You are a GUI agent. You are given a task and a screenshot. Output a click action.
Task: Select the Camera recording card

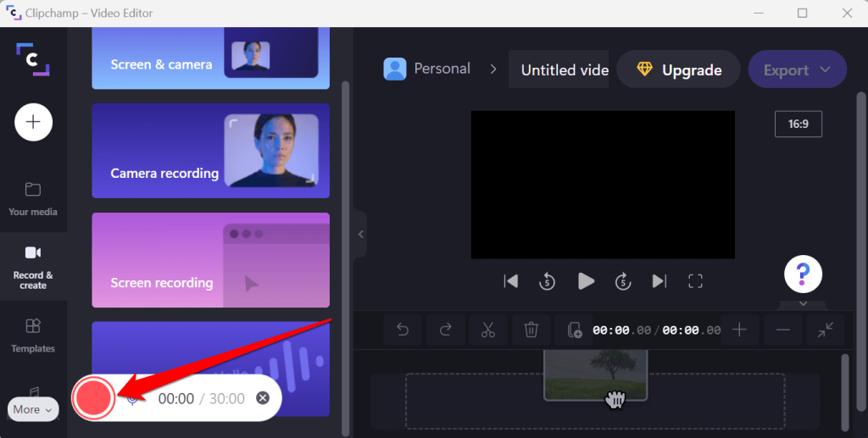pos(210,151)
